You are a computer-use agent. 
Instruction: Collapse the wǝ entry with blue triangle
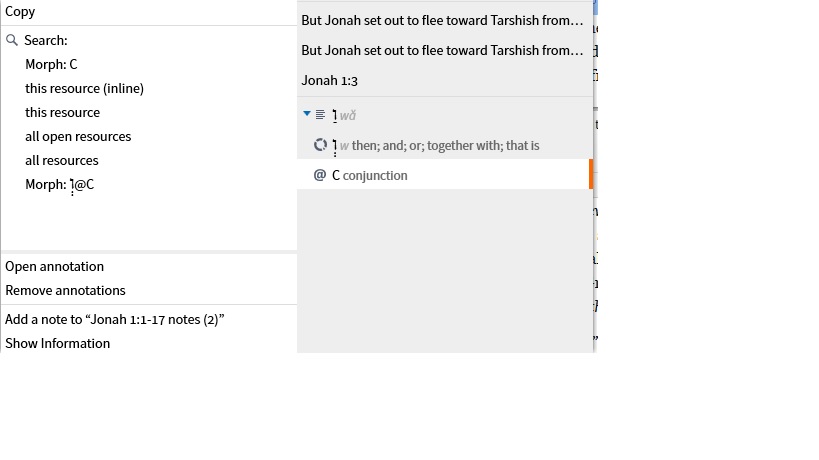click(307, 113)
